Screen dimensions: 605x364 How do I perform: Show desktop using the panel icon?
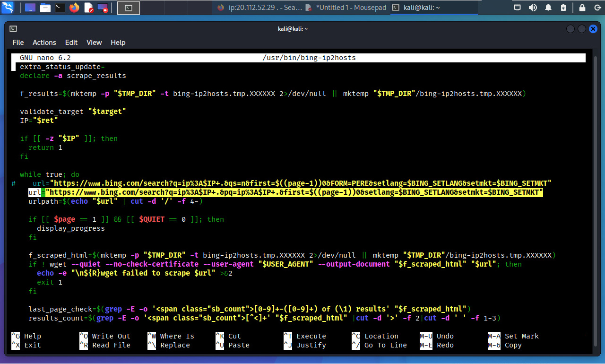coord(30,7)
